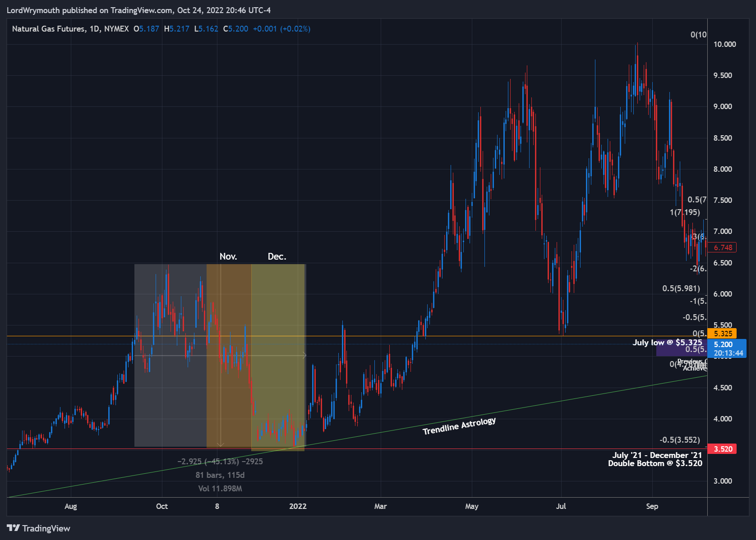Click the 'Nov.' annotation label
756x540 pixels.
point(228,256)
